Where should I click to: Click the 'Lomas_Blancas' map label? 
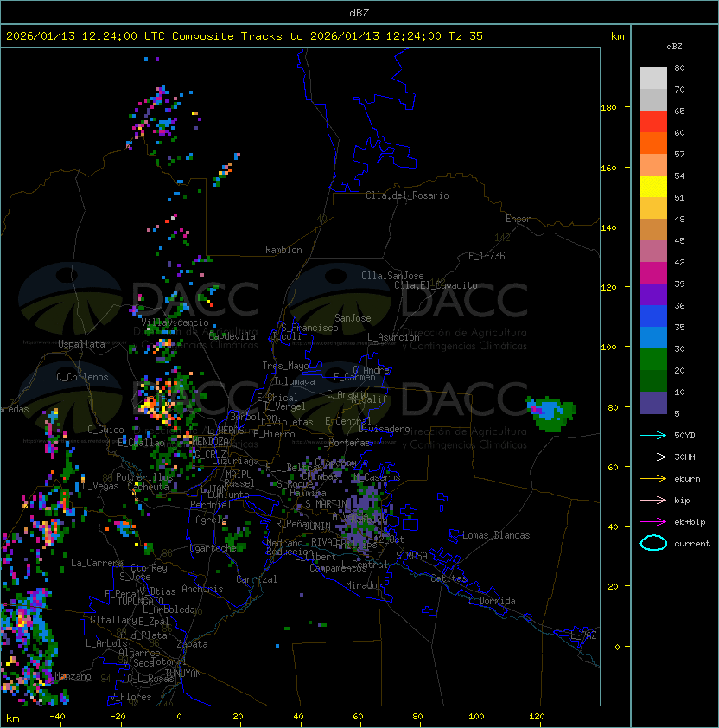(x=496, y=535)
